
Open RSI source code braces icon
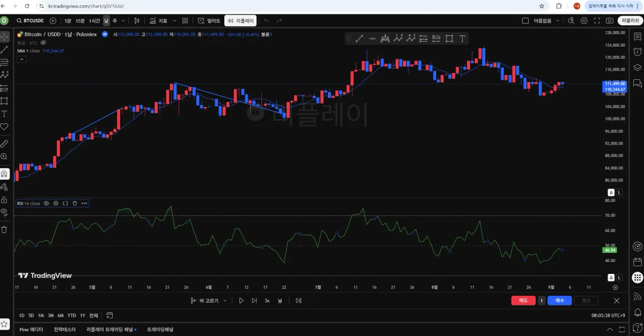pyautogui.click(x=65, y=204)
